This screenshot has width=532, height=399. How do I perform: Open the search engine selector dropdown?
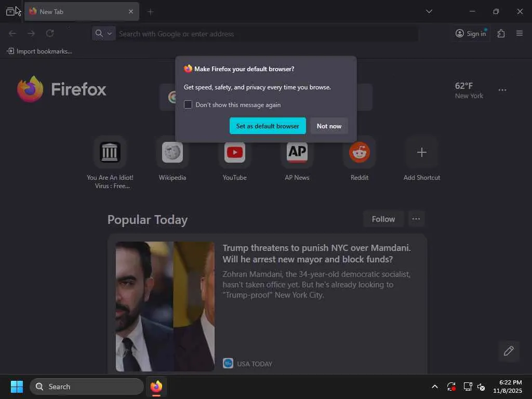(103, 34)
